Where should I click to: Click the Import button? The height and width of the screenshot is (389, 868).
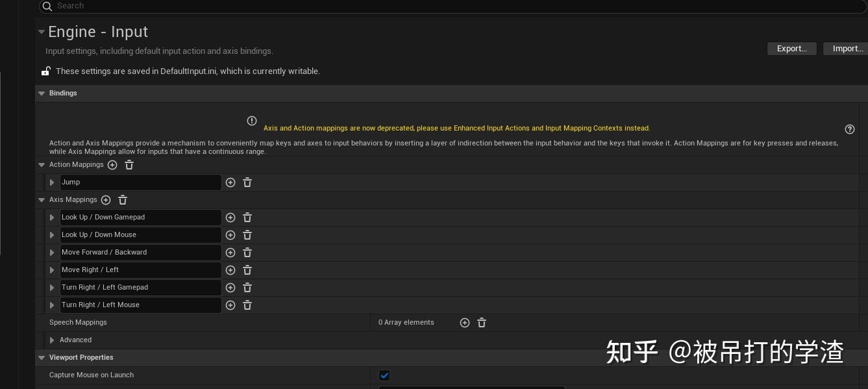coord(847,49)
